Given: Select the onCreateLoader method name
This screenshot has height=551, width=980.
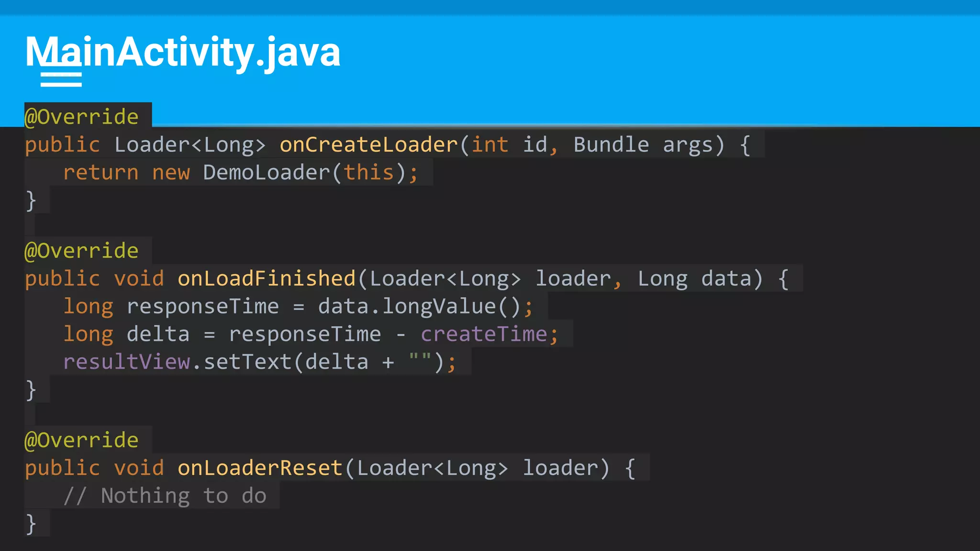Looking at the screenshot, I should [x=369, y=144].
